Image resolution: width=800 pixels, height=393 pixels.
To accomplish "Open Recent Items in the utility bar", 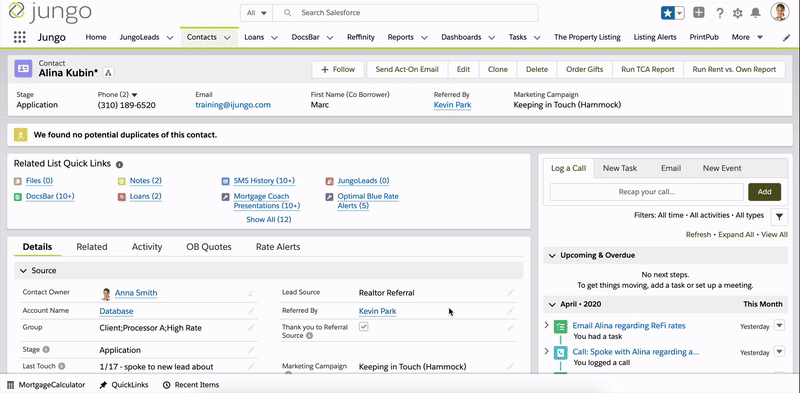I will (x=191, y=385).
